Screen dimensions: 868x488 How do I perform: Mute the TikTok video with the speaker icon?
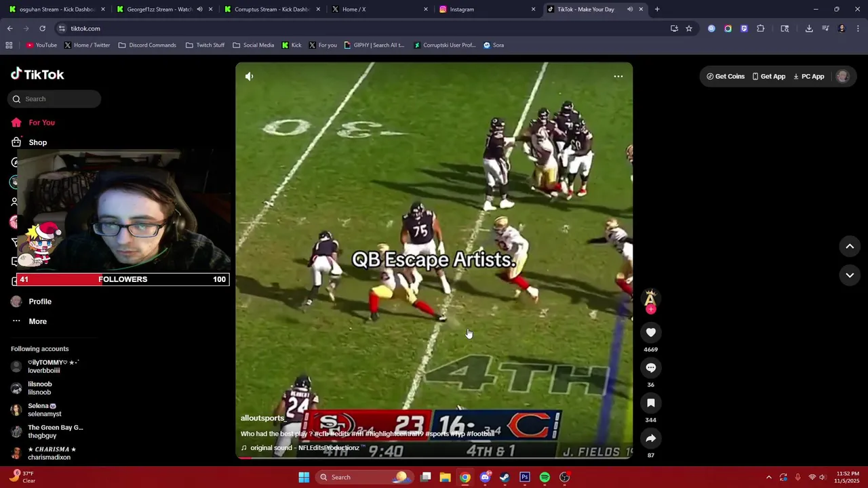(x=250, y=77)
